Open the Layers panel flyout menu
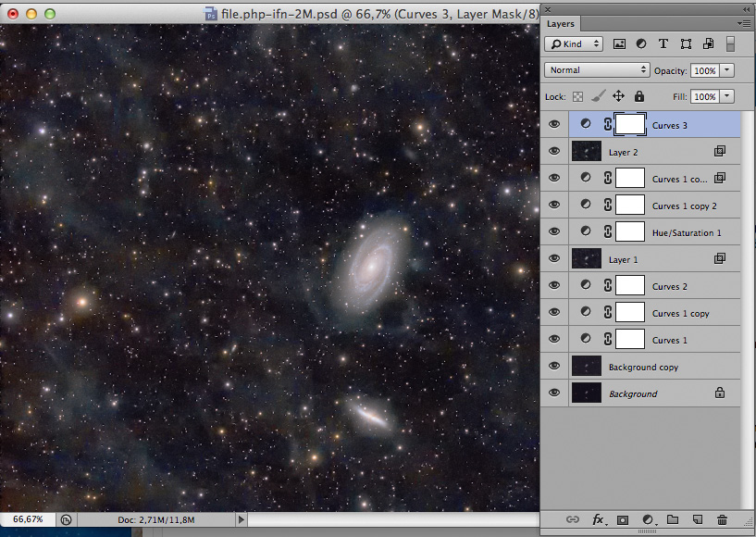756x537 pixels. [743, 23]
